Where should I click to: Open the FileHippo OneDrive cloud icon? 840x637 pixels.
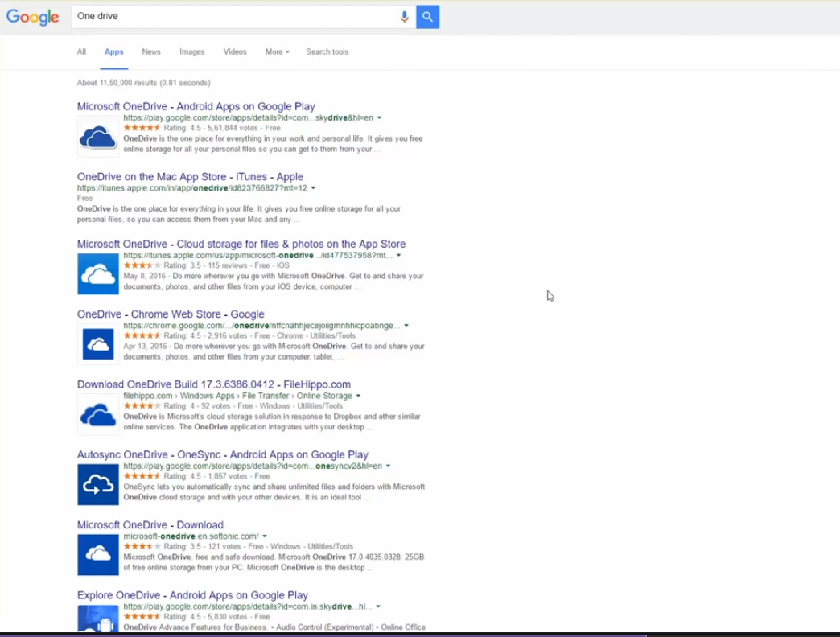(98, 414)
